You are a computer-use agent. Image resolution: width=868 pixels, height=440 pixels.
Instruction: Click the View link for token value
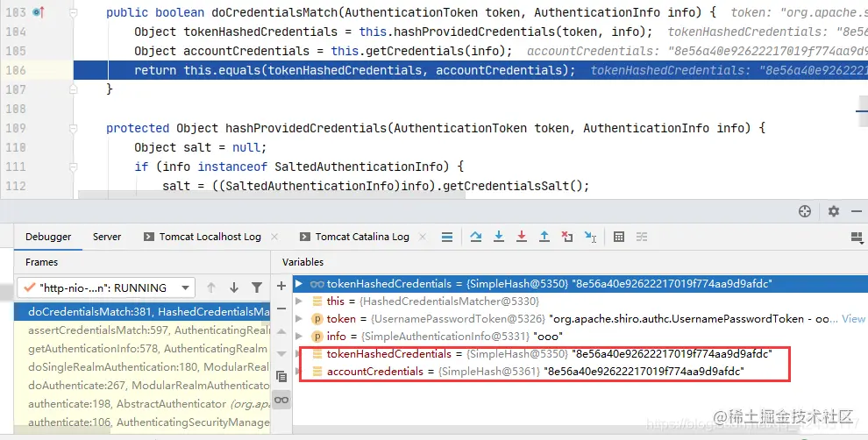tap(854, 319)
